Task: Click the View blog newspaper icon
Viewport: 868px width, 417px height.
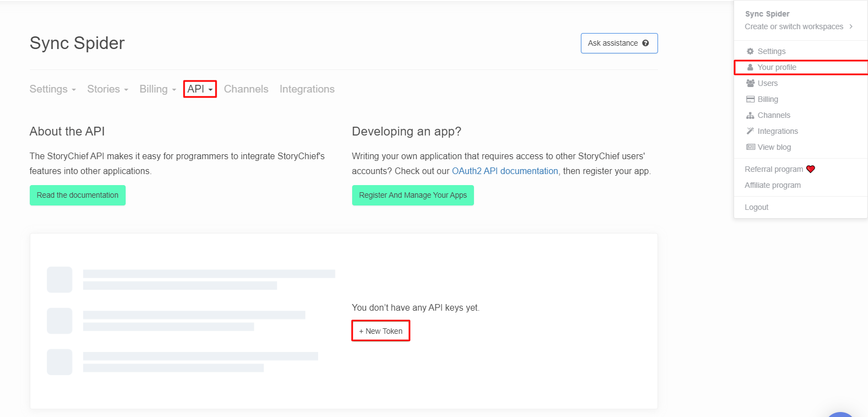Action: (750, 147)
